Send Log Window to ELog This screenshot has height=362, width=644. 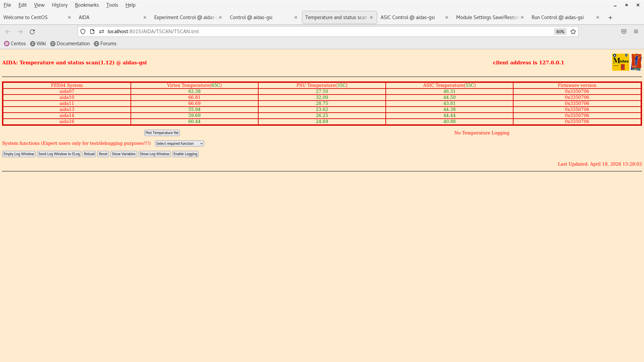pyautogui.click(x=59, y=154)
